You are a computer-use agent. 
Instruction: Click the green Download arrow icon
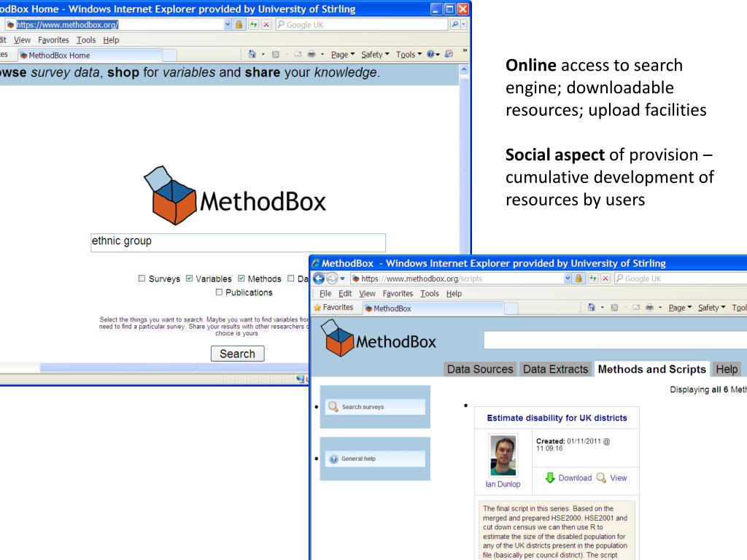(x=550, y=478)
